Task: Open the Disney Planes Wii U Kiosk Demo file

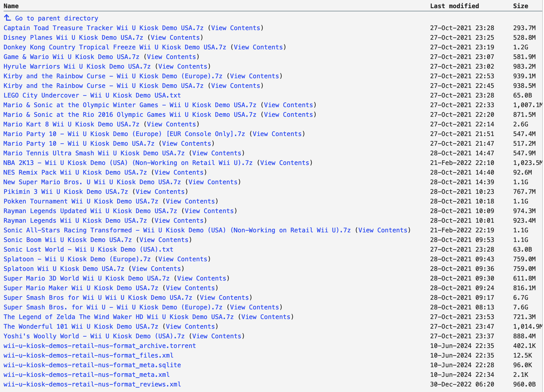Action: (x=73, y=38)
